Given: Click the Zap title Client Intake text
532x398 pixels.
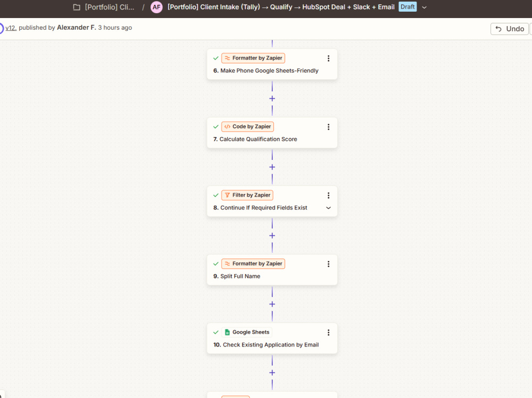Looking at the screenshot, I should coord(281,7).
